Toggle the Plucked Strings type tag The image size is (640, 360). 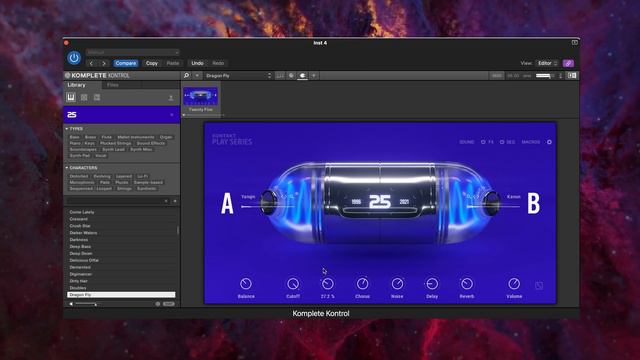pos(116,143)
